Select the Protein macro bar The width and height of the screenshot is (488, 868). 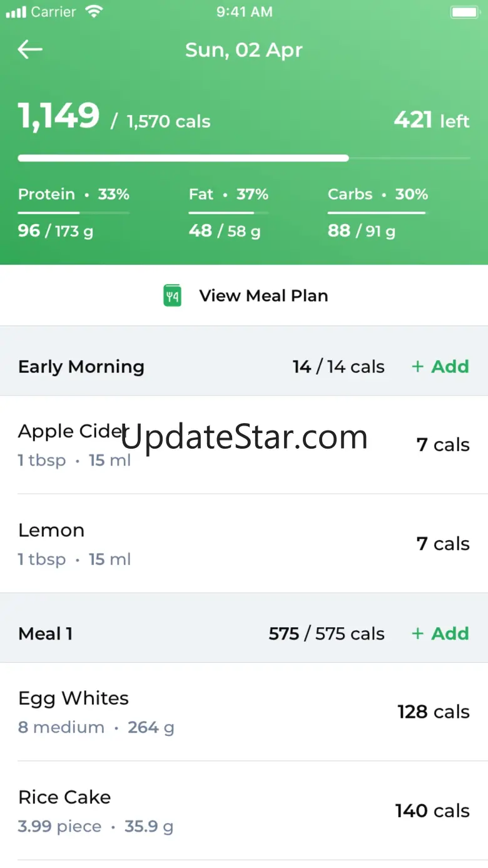coord(73,213)
